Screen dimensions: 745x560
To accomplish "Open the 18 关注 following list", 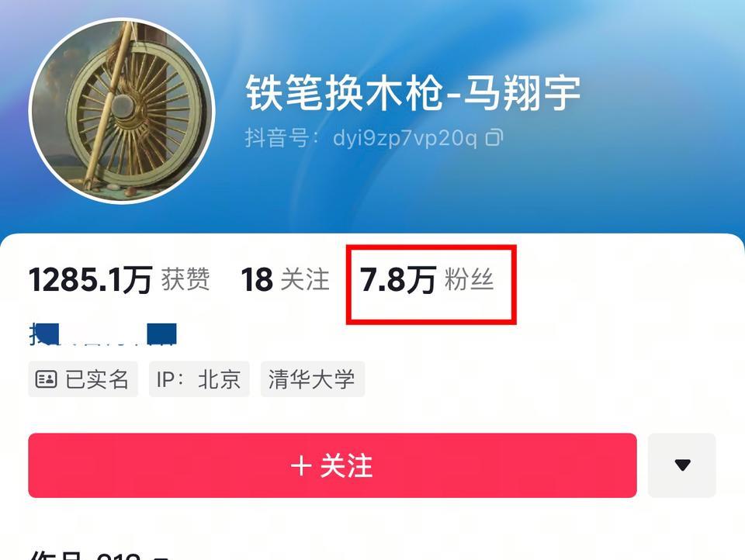I will (x=285, y=279).
